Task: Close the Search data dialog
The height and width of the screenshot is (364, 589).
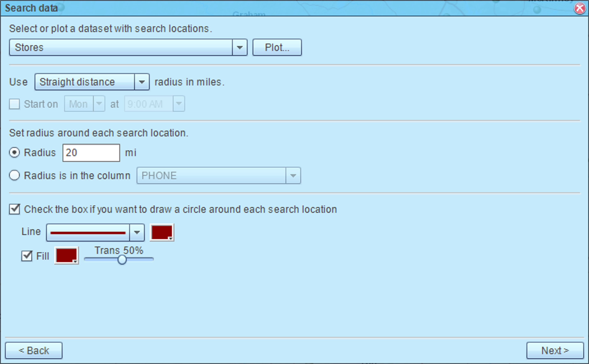Action: pos(580,9)
